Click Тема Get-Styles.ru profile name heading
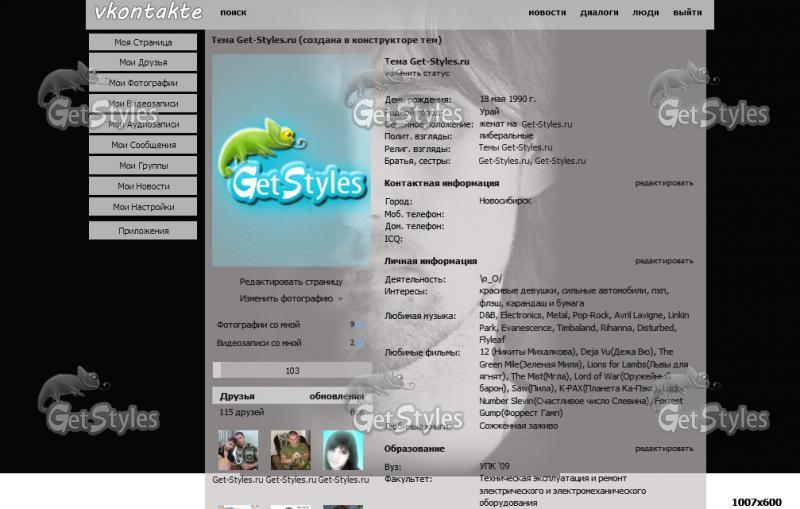The width and height of the screenshot is (800, 509). 427,61
